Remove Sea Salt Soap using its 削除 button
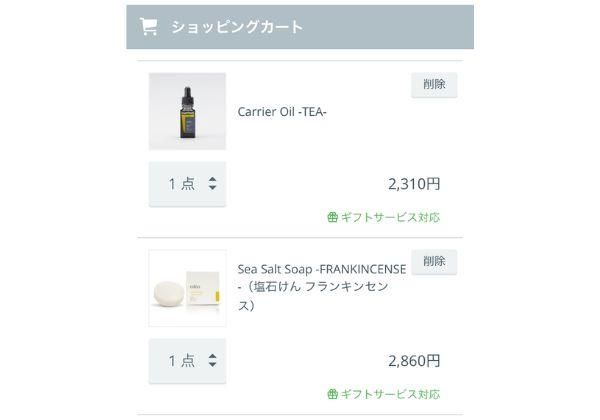The height and width of the screenshot is (420, 600). [x=434, y=262]
